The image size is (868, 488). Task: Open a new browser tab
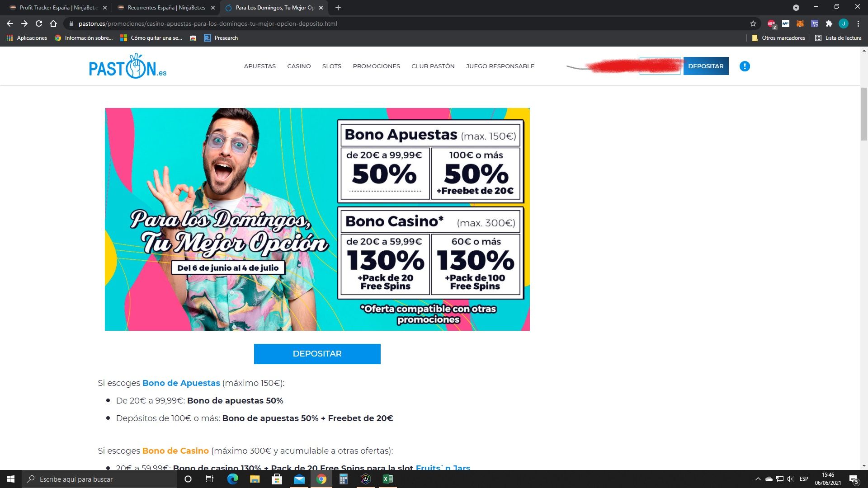(338, 8)
